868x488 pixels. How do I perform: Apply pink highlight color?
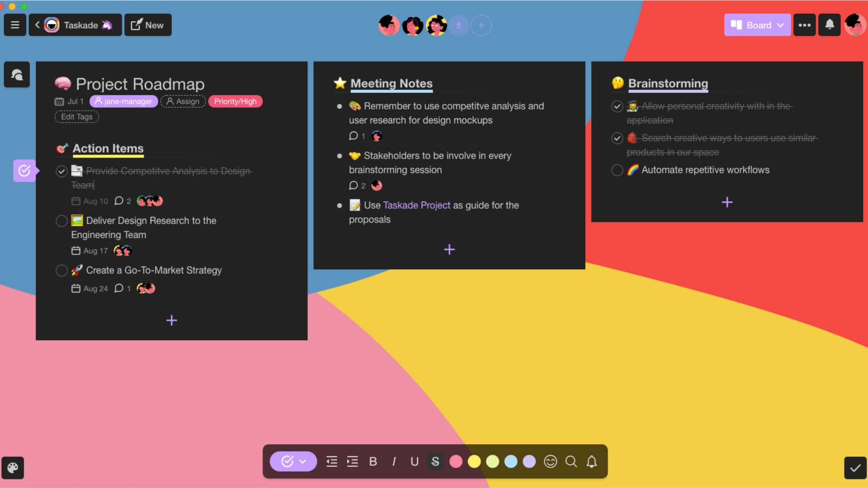[x=456, y=461]
